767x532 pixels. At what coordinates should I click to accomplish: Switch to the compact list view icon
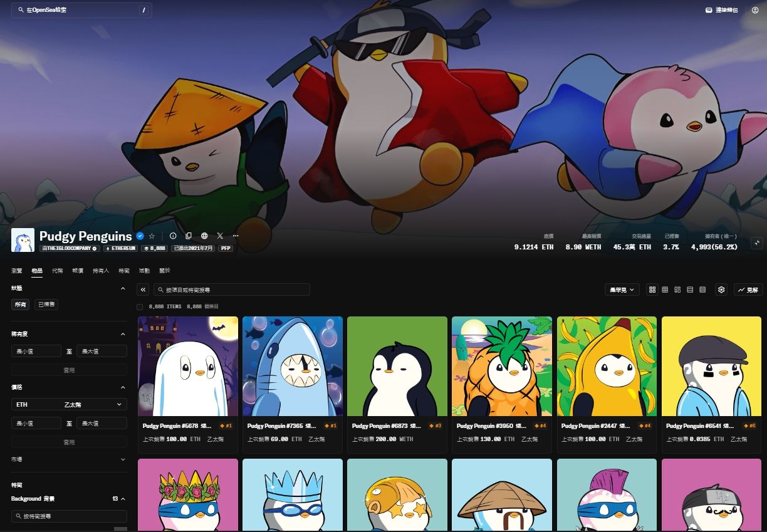point(702,289)
